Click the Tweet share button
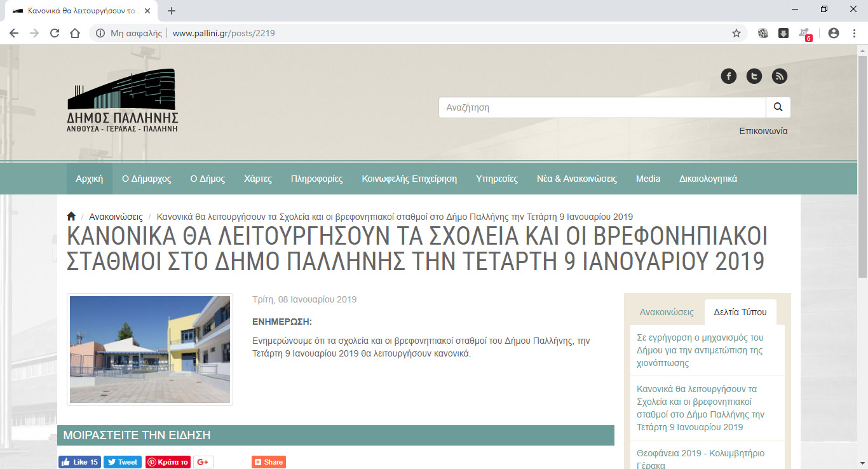Image resolution: width=868 pixels, height=469 pixels. click(x=123, y=462)
